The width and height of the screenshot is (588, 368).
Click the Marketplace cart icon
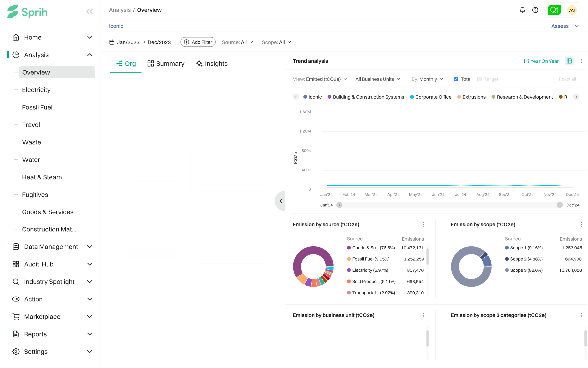click(16, 317)
